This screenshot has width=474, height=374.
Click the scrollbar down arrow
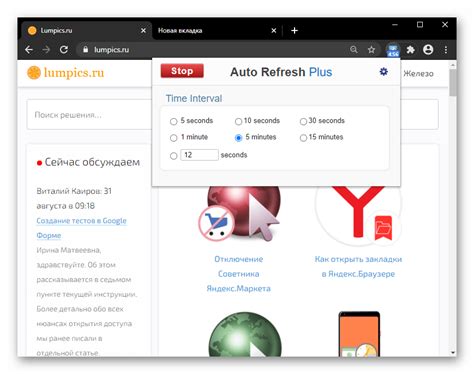(x=453, y=353)
